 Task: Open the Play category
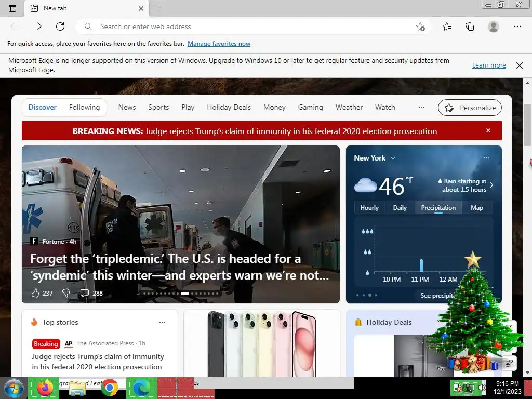click(188, 107)
